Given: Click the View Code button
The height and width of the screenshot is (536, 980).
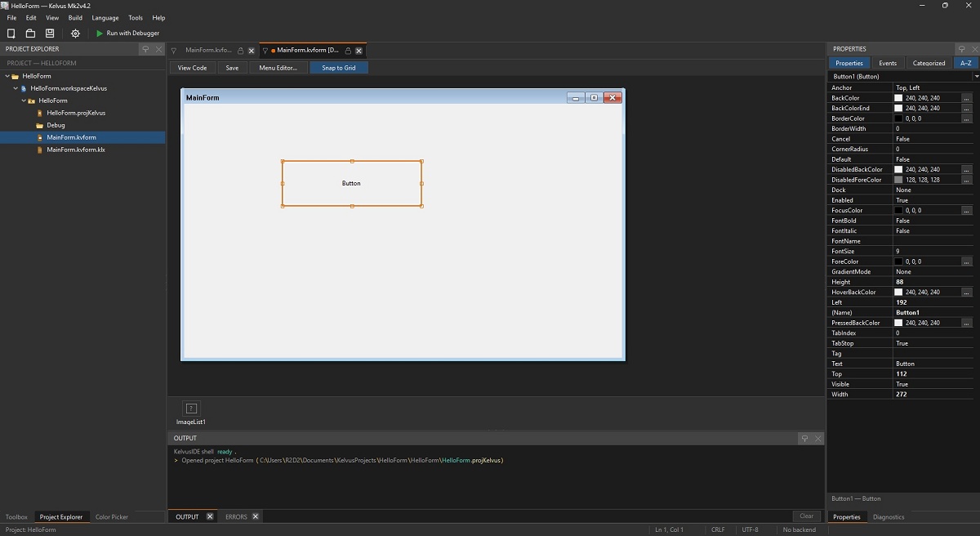Looking at the screenshot, I should pyautogui.click(x=193, y=68).
